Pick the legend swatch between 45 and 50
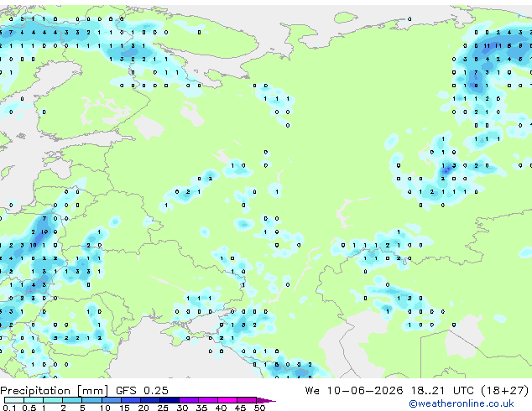The image size is (532, 411). point(247,400)
